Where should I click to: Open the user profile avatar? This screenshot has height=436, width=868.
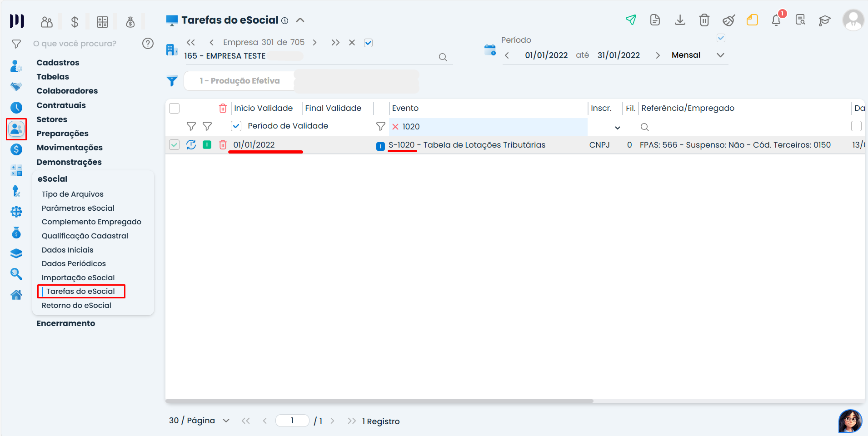[853, 20]
